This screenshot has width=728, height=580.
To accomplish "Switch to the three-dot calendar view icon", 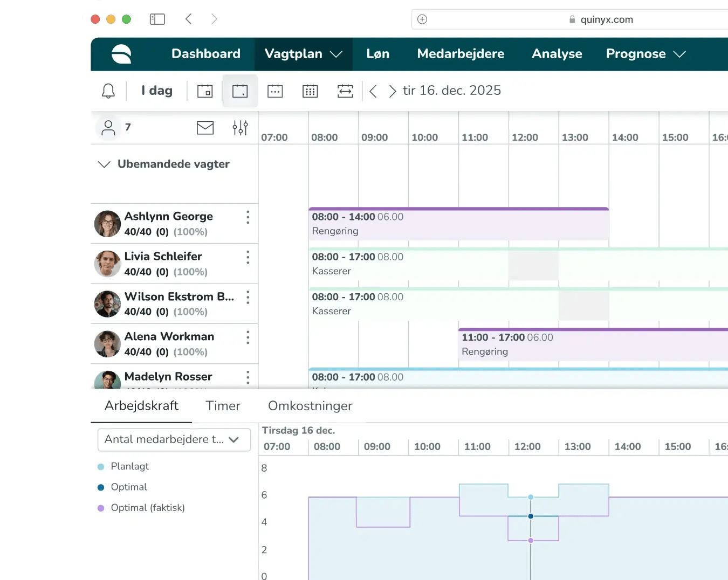I will pos(275,91).
